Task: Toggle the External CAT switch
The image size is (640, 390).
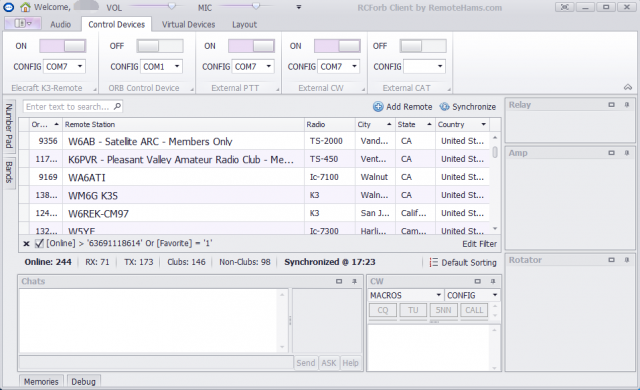Action: pyautogui.click(x=423, y=46)
